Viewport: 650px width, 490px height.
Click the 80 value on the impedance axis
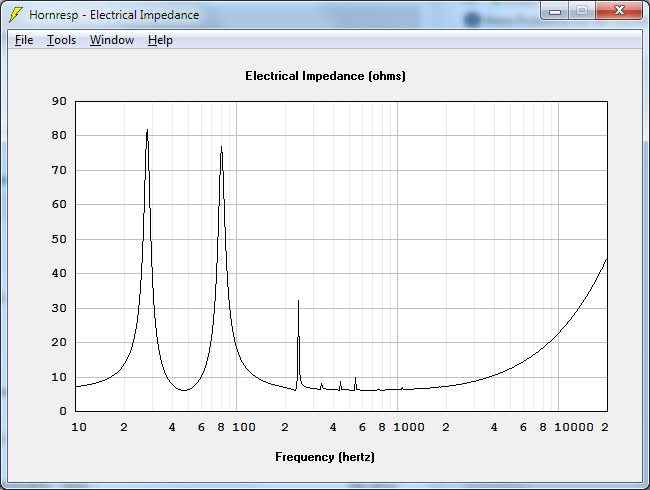click(59, 135)
